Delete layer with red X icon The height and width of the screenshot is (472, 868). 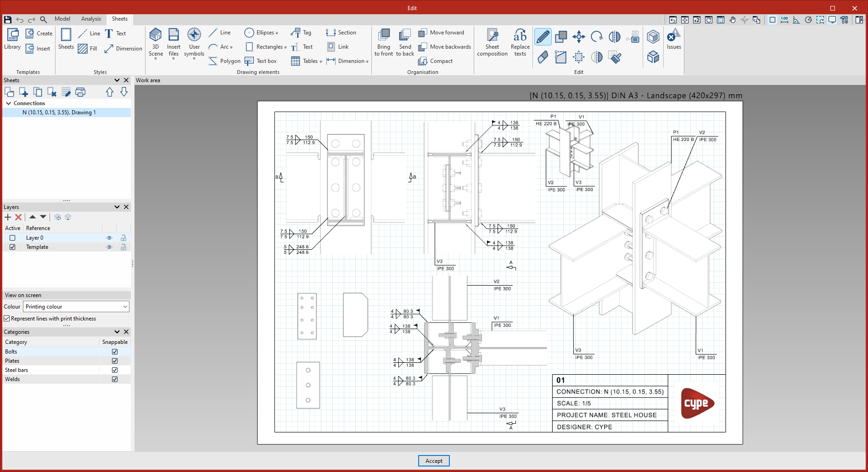click(x=18, y=217)
